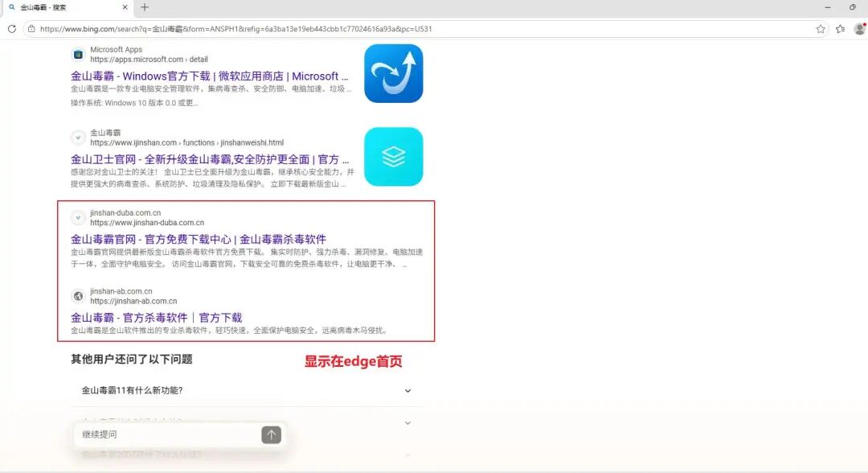This screenshot has height=473, width=868.
Task: Expand question 金山毒霸11有什么新功能?
Action: click(247, 390)
